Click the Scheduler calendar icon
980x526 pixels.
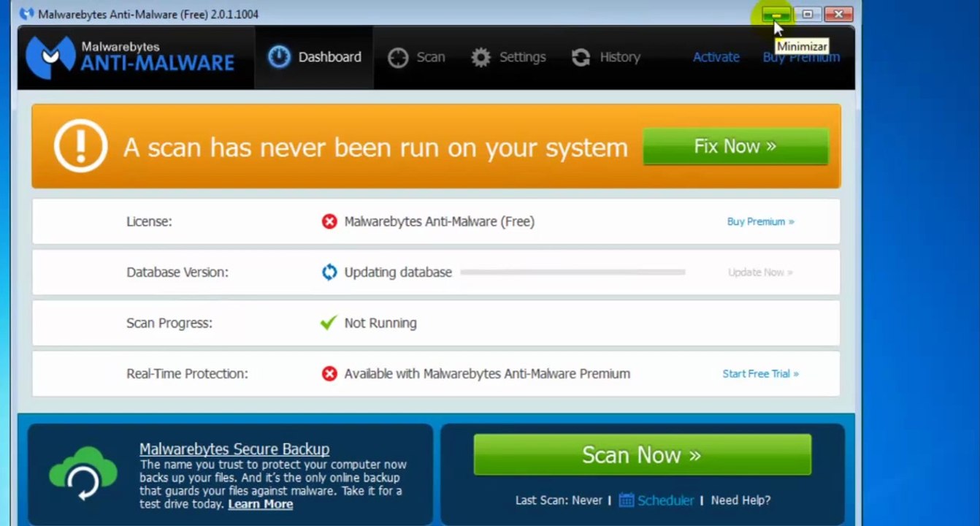pos(627,500)
